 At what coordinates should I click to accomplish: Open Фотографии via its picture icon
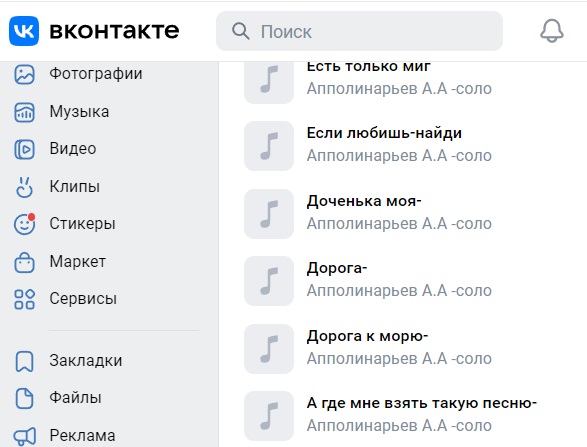coord(24,74)
